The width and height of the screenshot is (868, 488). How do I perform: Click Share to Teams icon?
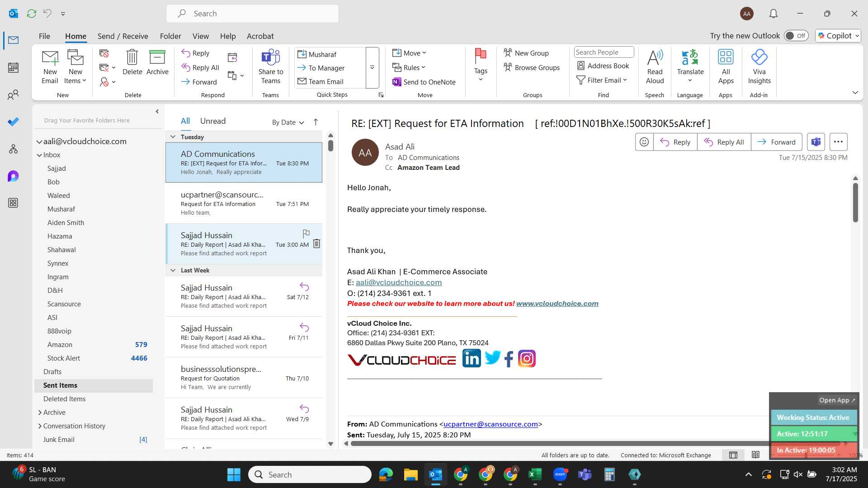coord(271,67)
